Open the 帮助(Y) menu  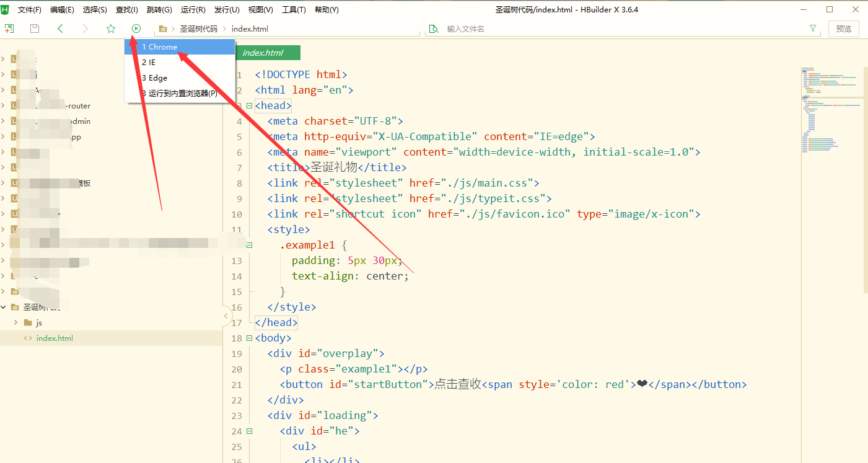click(x=327, y=9)
